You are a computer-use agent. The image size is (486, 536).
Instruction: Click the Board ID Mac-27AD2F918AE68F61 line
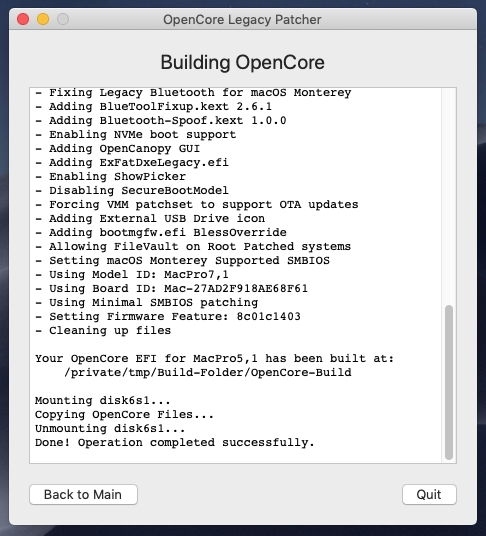pyautogui.click(x=172, y=289)
